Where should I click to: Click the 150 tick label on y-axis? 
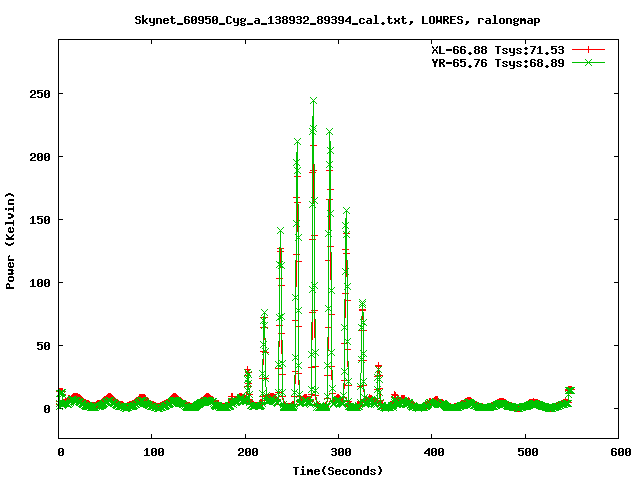pos(41,220)
